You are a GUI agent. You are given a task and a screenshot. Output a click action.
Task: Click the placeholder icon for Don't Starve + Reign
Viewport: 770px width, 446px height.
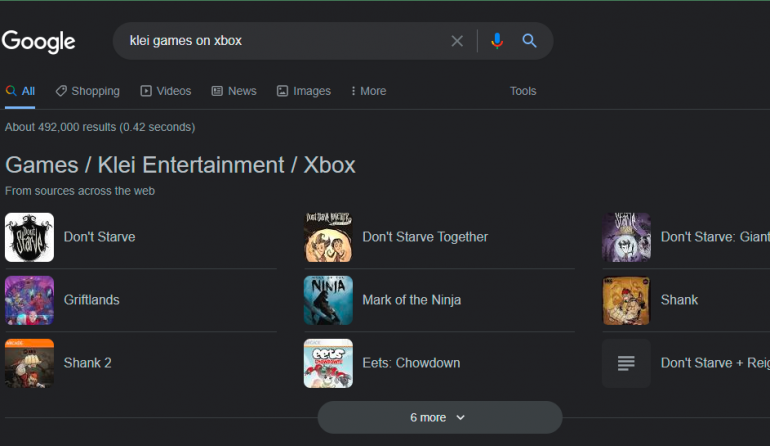(x=627, y=363)
